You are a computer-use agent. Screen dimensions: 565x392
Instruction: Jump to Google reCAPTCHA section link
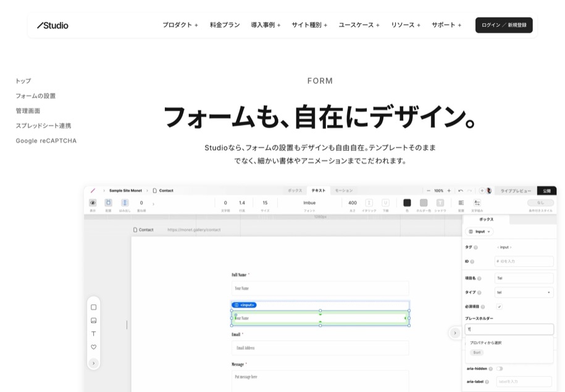coord(46,141)
